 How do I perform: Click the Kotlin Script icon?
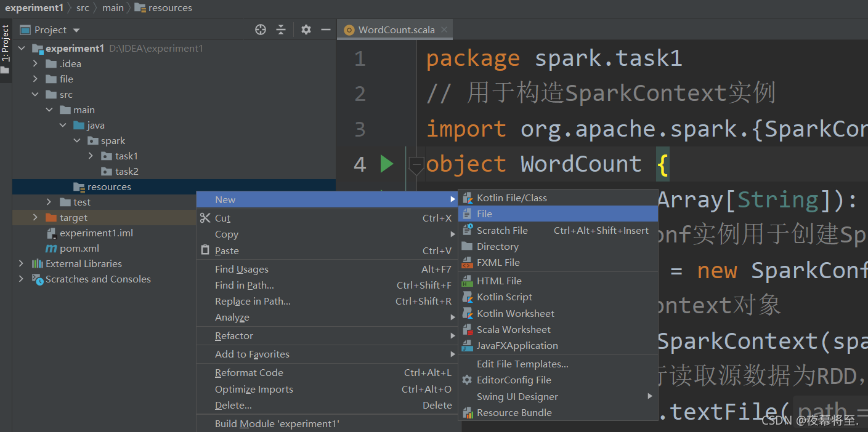468,297
